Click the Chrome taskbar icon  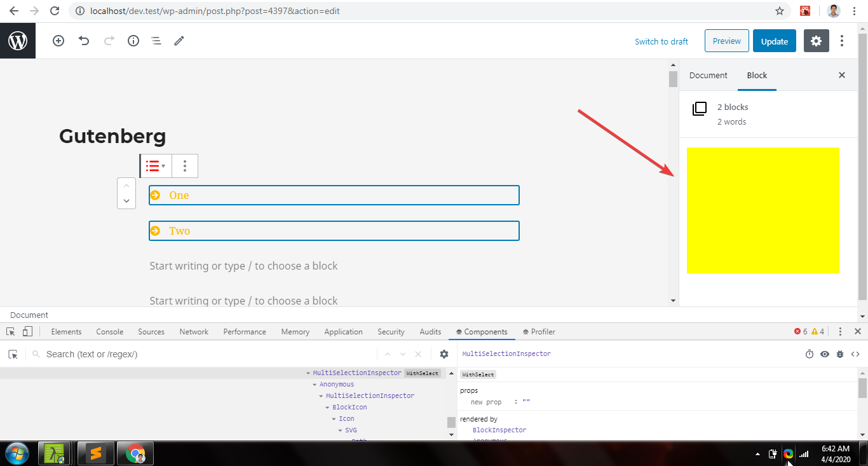coord(135,453)
